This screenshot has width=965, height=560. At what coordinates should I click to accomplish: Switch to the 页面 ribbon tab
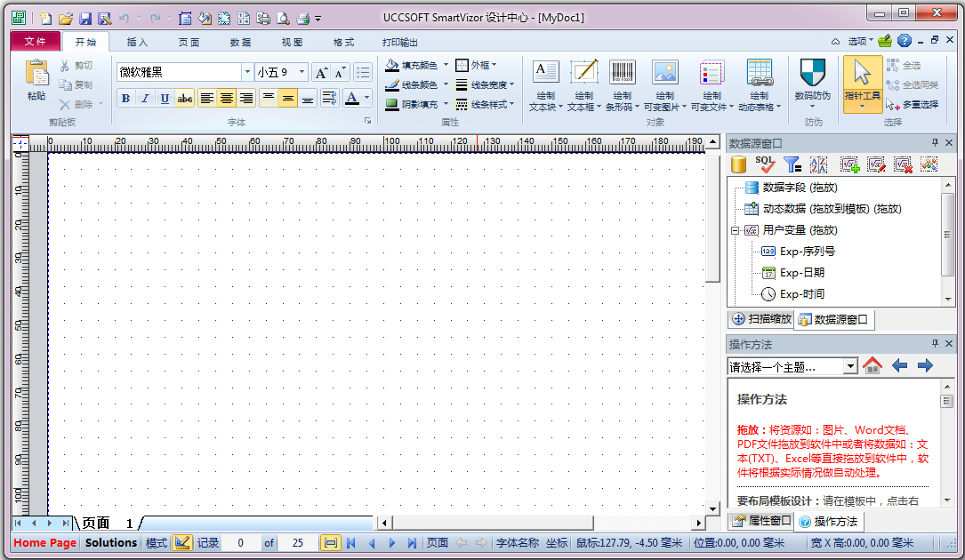(x=189, y=42)
